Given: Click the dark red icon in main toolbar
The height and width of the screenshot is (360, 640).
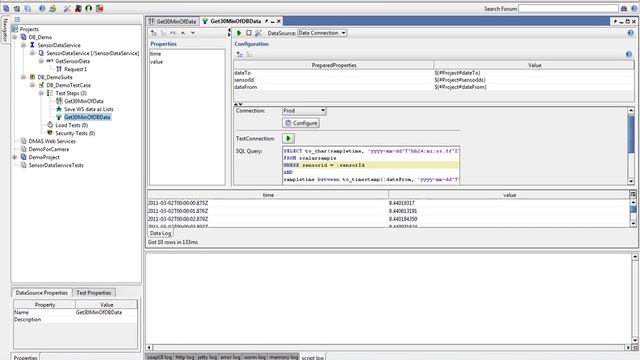Looking at the screenshot, I should click(78, 8).
